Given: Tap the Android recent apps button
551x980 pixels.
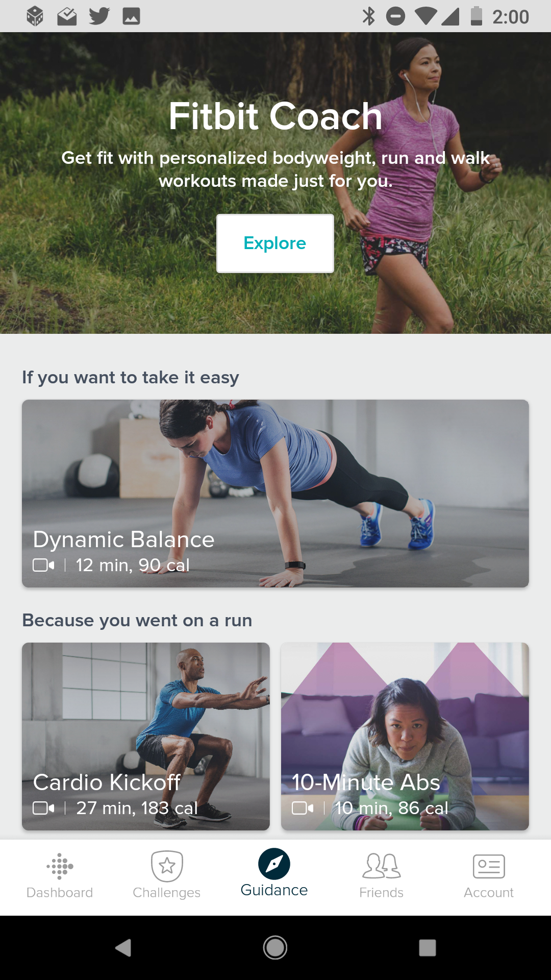Looking at the screenshot, I should click(428, 948).
